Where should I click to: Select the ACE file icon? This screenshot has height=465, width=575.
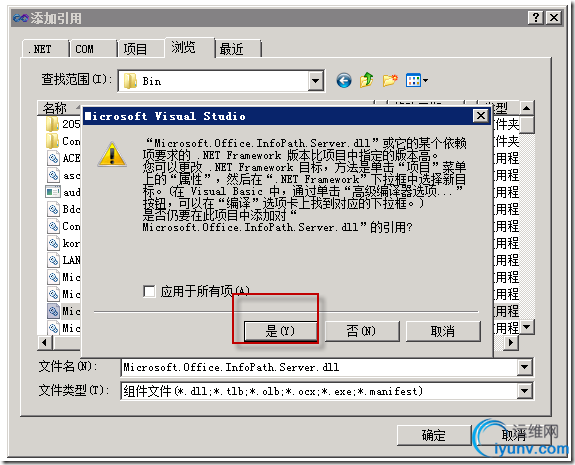[x=53, y=158]
